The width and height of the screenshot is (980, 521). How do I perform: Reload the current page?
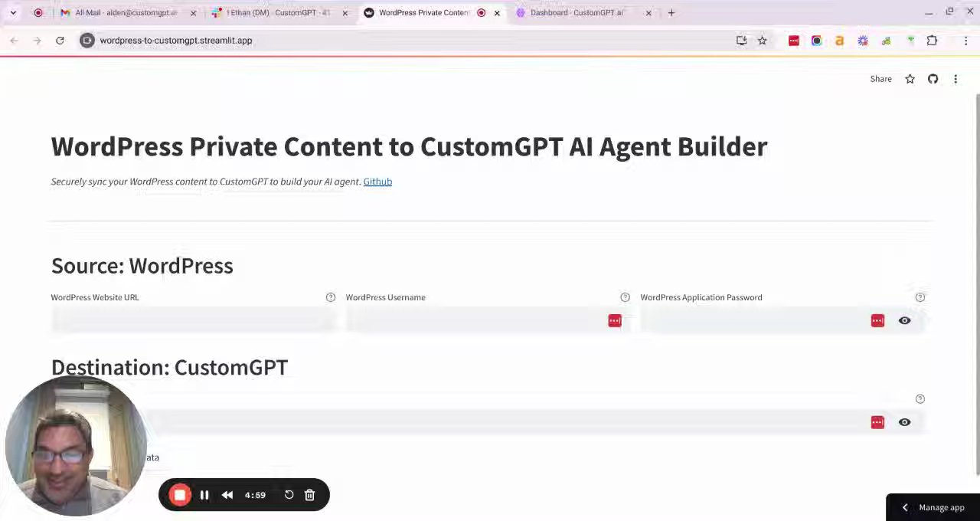pyautogui.click(x=60, y=41)
